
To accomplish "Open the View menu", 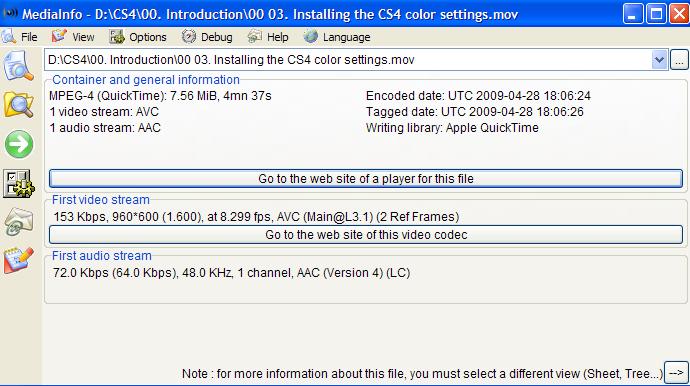I will [83, 37].
